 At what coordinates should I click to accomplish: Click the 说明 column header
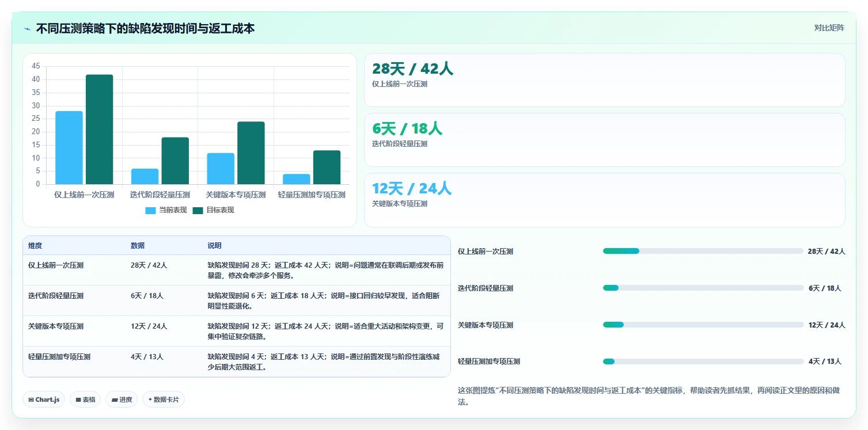[x=214, y=246]
